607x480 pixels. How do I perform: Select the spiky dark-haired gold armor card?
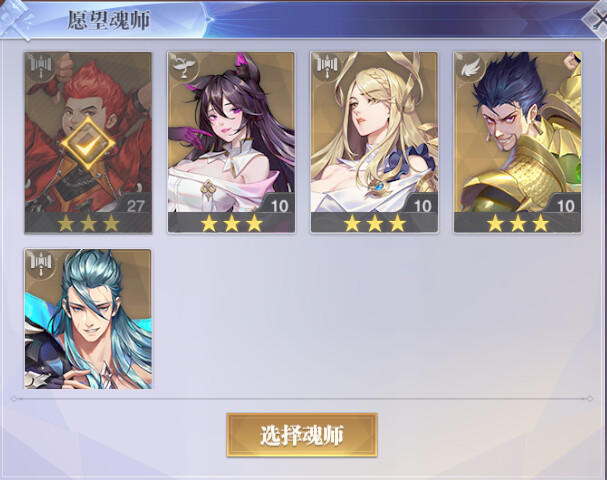click(518, 142)
